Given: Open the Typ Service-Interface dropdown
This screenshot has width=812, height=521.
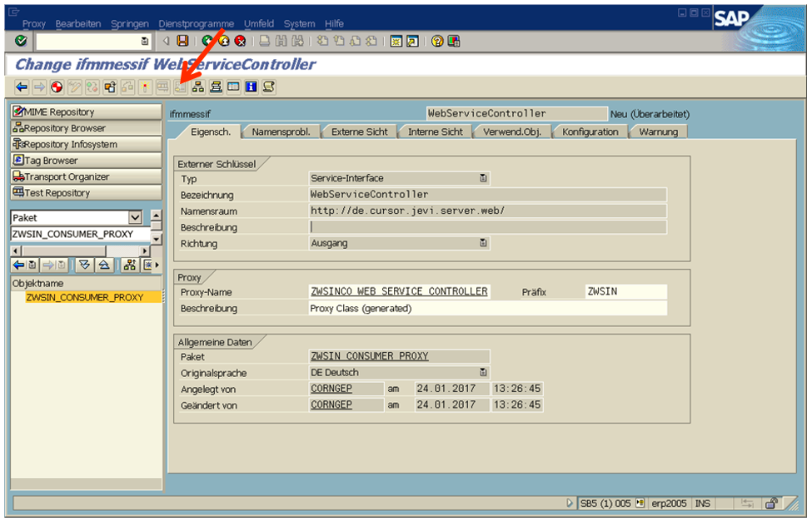Looking at the screenshot, I should (483, 178).
